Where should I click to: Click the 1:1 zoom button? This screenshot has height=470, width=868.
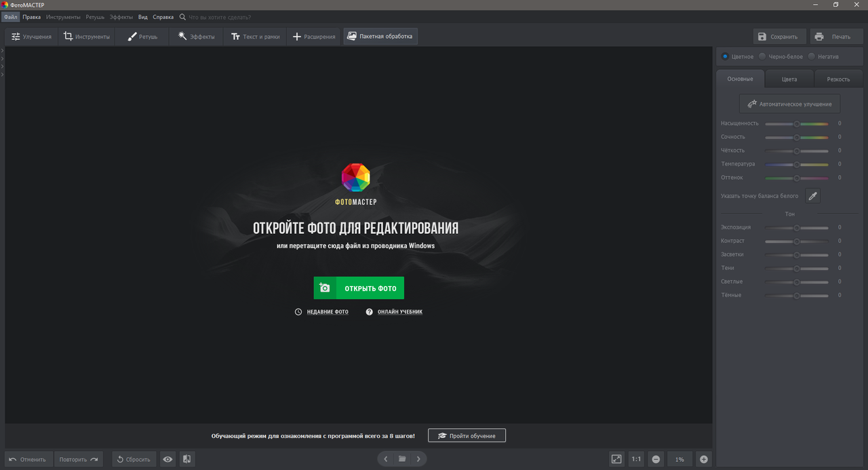636,459
